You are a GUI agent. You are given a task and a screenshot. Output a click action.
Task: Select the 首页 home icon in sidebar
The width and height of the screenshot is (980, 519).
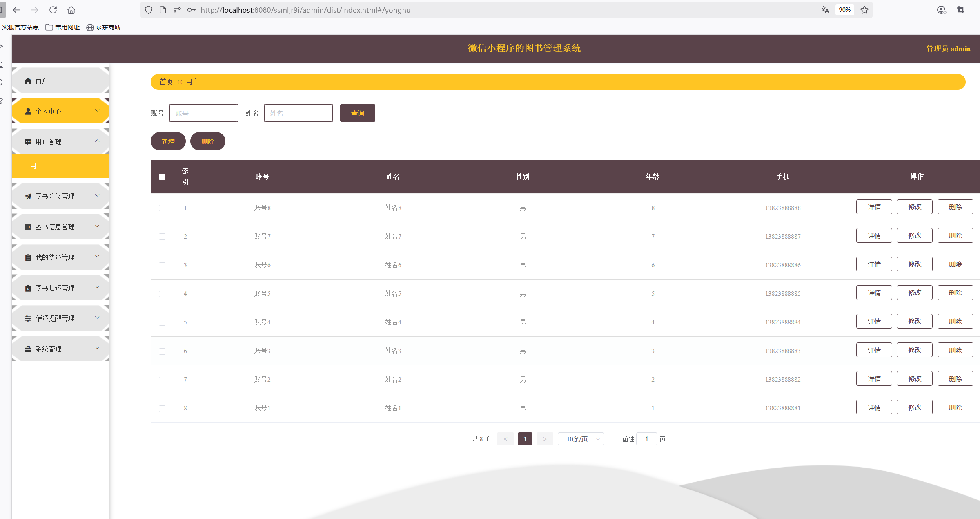coord(28,80)
